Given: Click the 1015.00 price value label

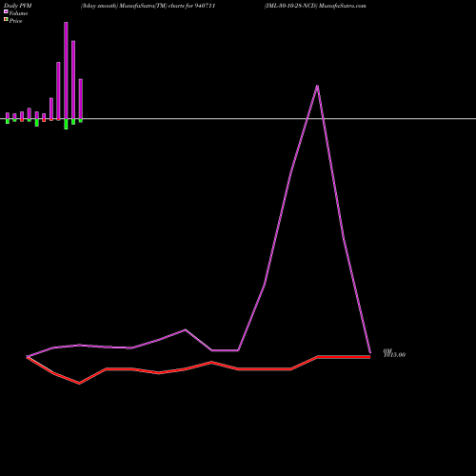Looking at the screenshot, I should tap(394, 355).
